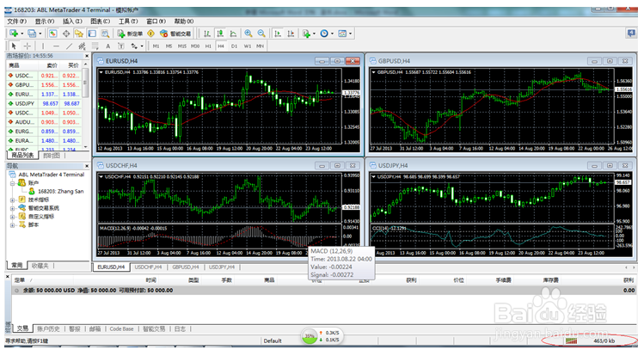Open the Indicators list icon
This screenshot has height=356, width=644.
pyautogui.click(x=306, y=34)
